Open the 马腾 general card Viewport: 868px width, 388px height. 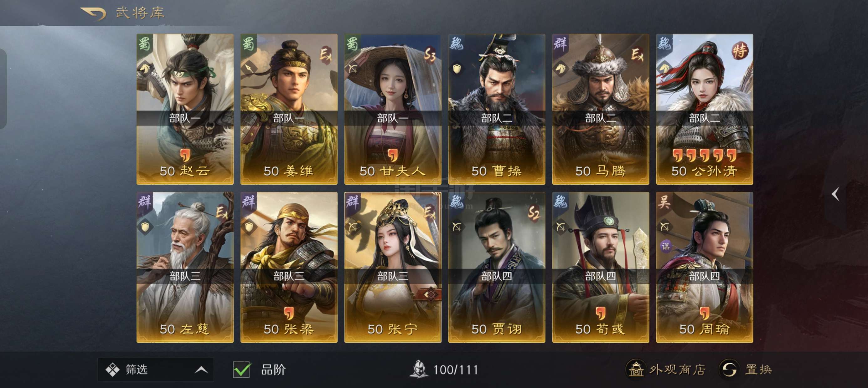coord(601,109)
